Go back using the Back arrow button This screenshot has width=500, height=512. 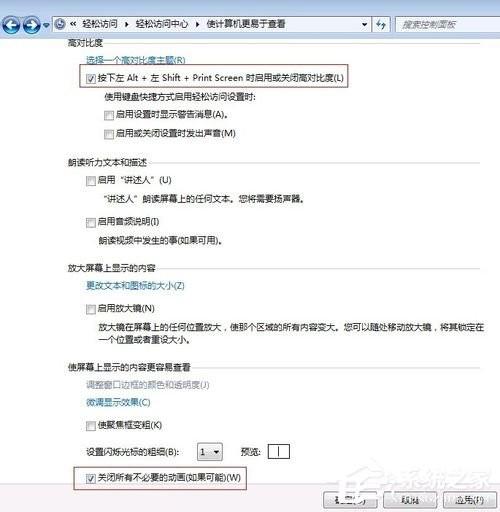click(11, 25)
